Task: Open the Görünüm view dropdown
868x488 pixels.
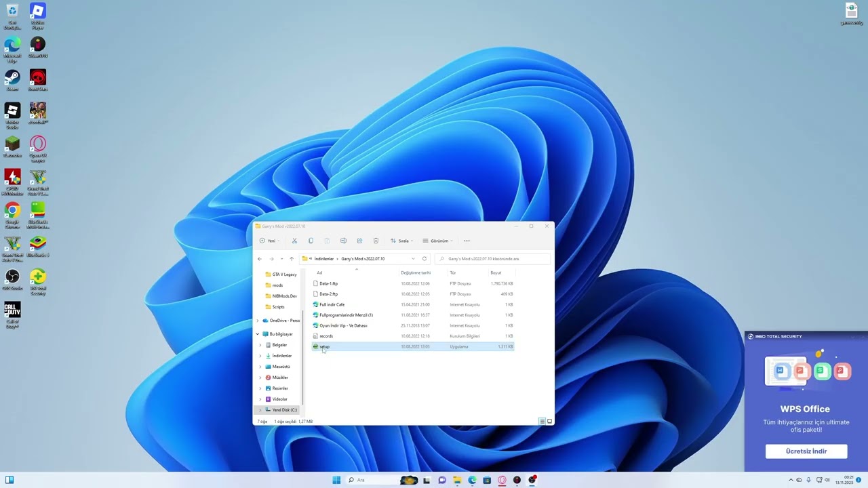Action: 437,241
